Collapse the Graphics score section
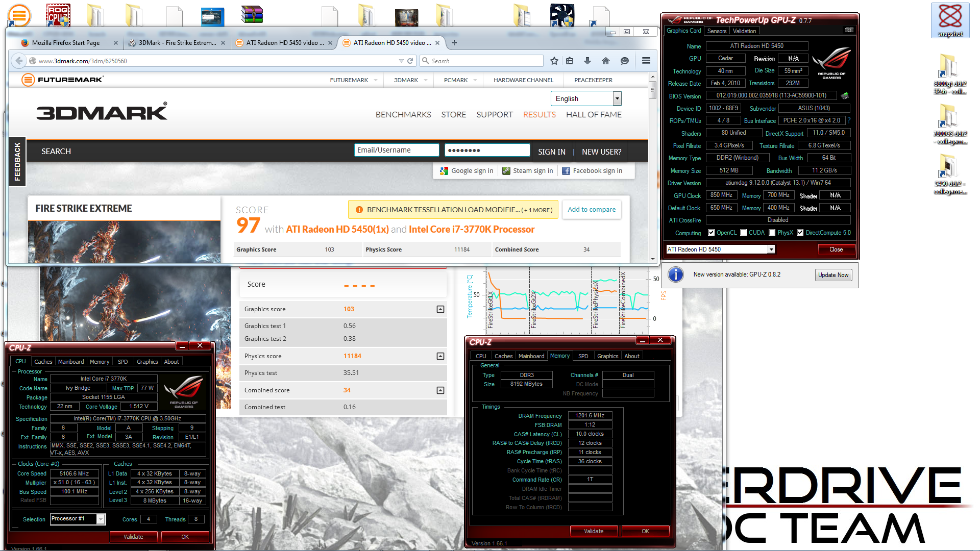Image resolution: width=980 pixels, height=551 pixels. point(440,309)
